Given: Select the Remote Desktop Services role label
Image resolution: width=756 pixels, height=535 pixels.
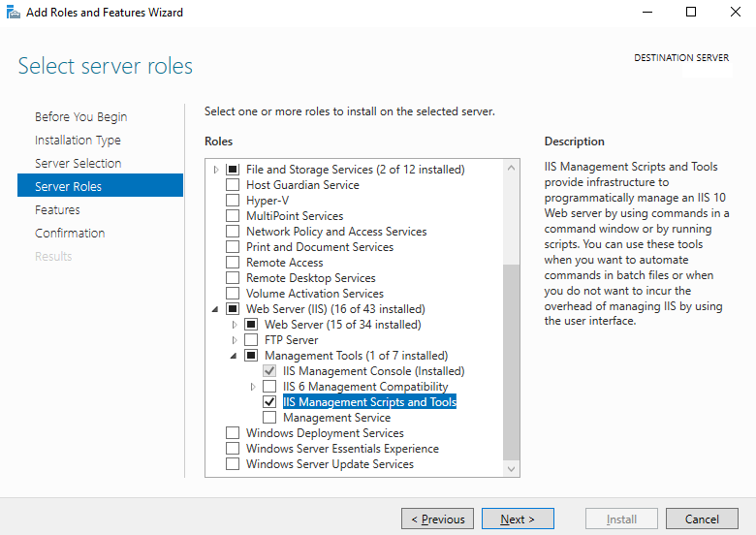Looking at the screenshot, I should 310,278.
